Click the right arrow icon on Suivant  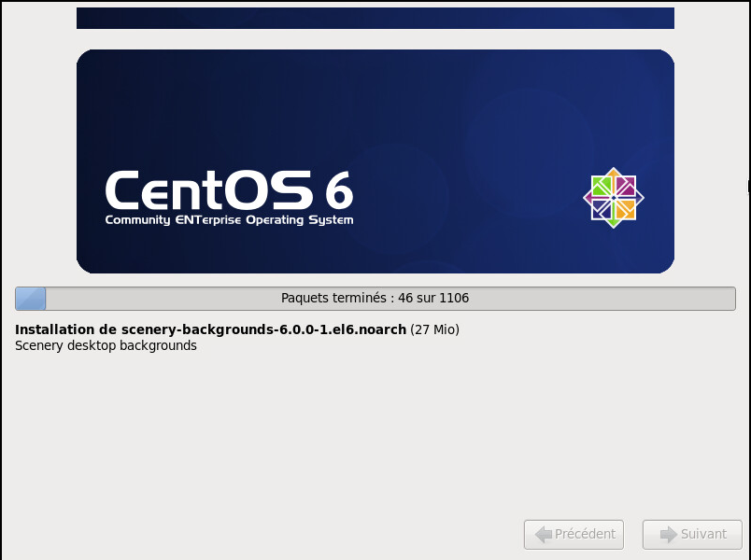pos(667,535)
